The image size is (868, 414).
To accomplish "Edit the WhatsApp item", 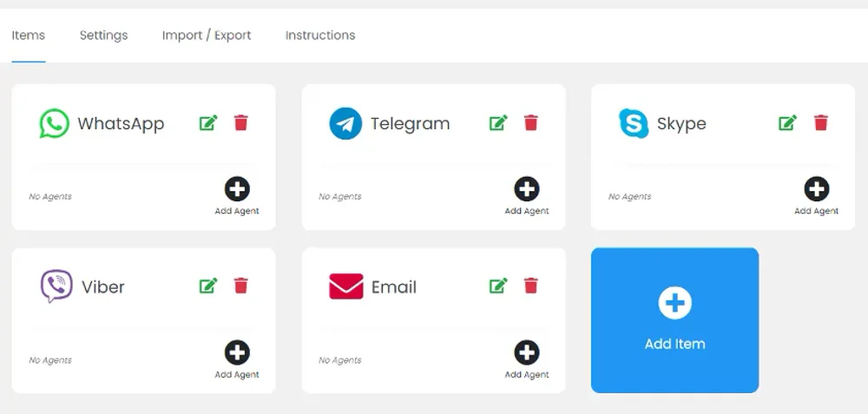I will (x=208, y=123).
